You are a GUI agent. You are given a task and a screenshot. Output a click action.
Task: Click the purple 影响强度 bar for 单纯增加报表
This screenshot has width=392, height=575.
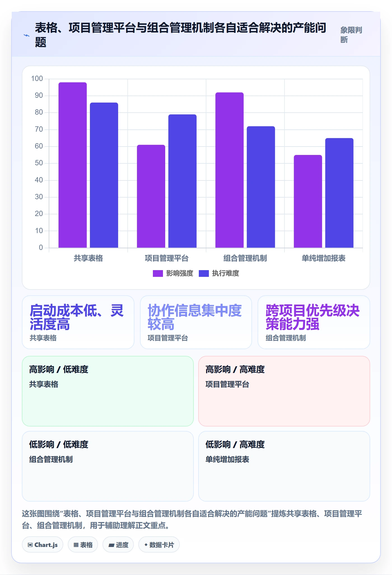point(308,201)
